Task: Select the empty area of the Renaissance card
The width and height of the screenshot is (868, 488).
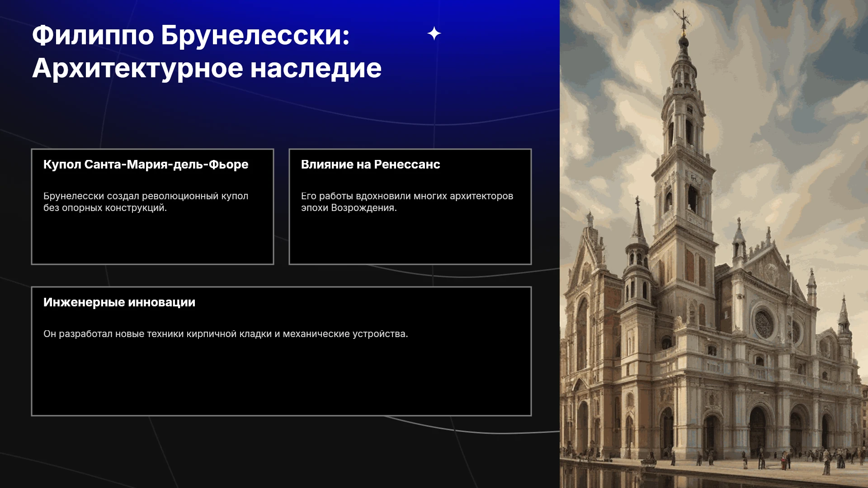Action: click(x=410, y=239)
